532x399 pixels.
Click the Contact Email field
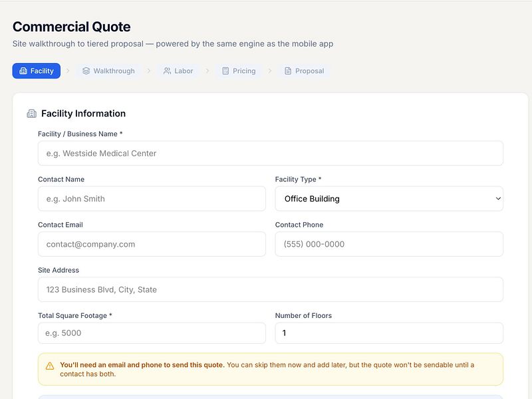[x=152, y=244]
